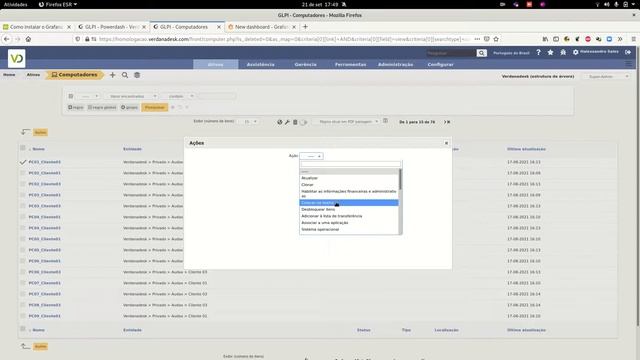Open the trash bin next to Computadores
This screenshot has height=360, width=640.
pos(137,75)
